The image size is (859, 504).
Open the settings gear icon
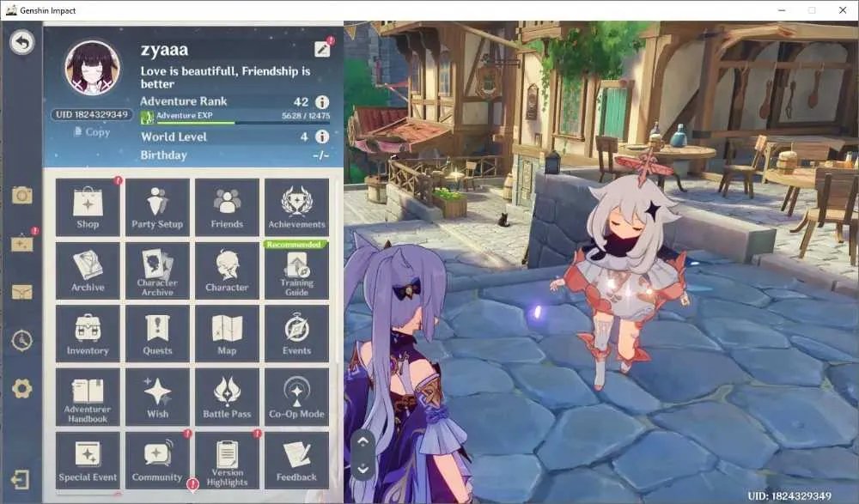tap(22, 389)
